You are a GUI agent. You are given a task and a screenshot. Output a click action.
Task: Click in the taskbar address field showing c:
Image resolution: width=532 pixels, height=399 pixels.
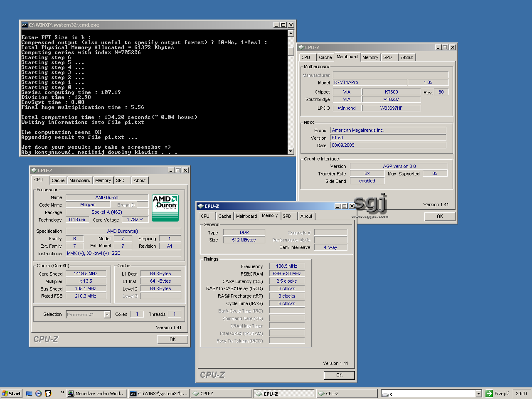point(428,394)
